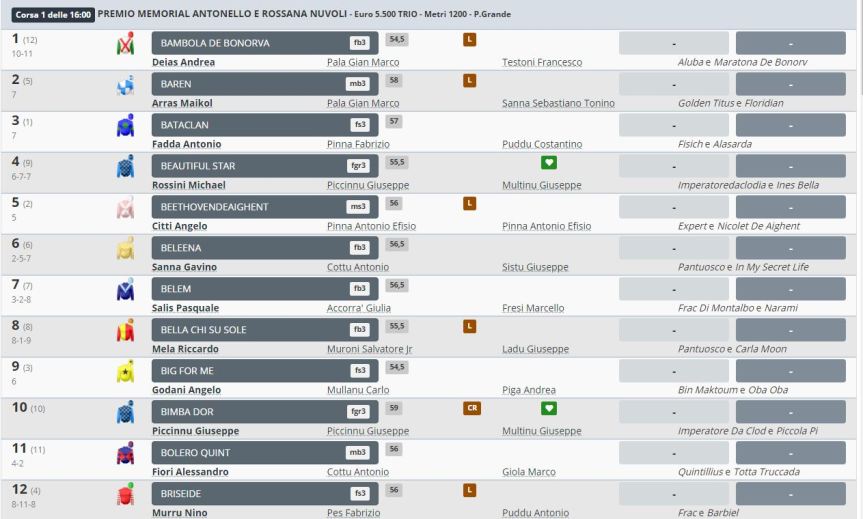863x519 pixels.
Task: Select the Bolero Quint horse name bar
Action: tap(265, 452)
